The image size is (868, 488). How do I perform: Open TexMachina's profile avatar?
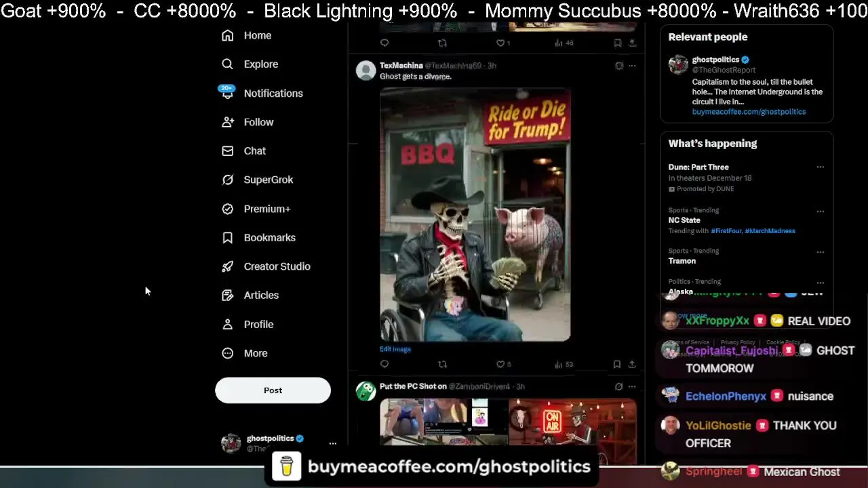[x=366, y=70]
